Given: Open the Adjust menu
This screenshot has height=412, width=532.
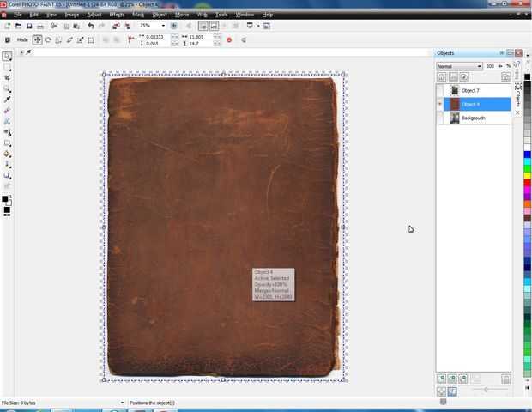Looking at the screenshot, I should pos(94,15).
